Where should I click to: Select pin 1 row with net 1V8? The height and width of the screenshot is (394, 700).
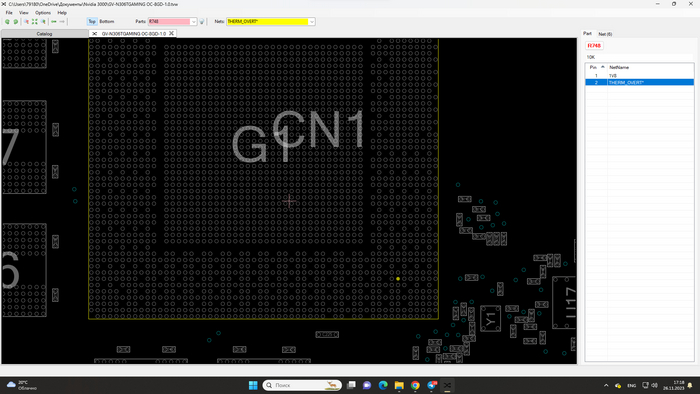(x=639, y=76)
